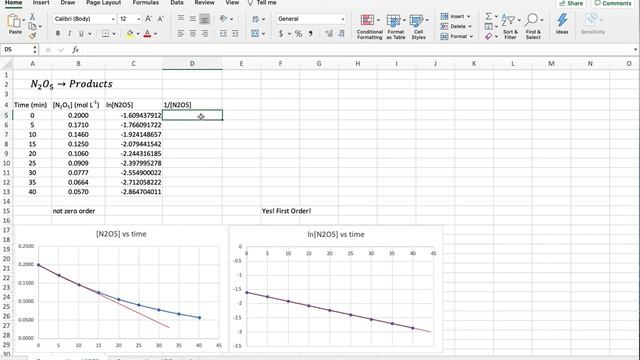Open Sort & Filter

tap(510, 26)
